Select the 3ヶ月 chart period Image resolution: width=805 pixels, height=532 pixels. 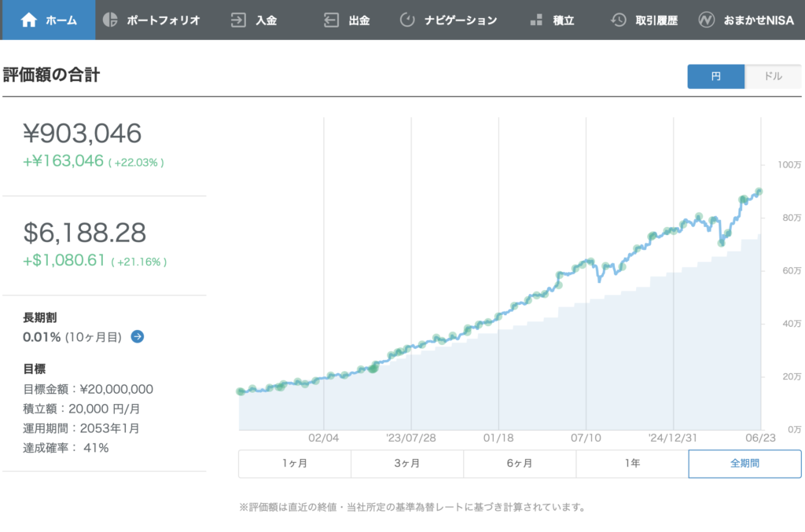407,464
